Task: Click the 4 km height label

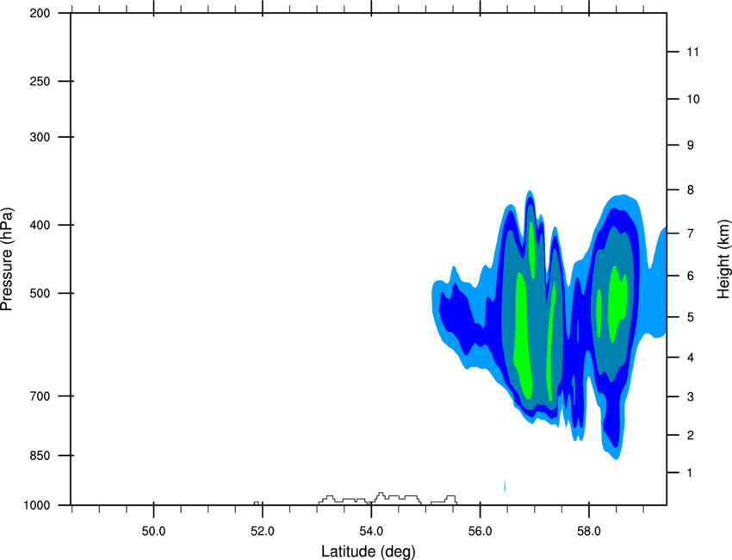Action: pyautogui.click(x=691, y=358)
